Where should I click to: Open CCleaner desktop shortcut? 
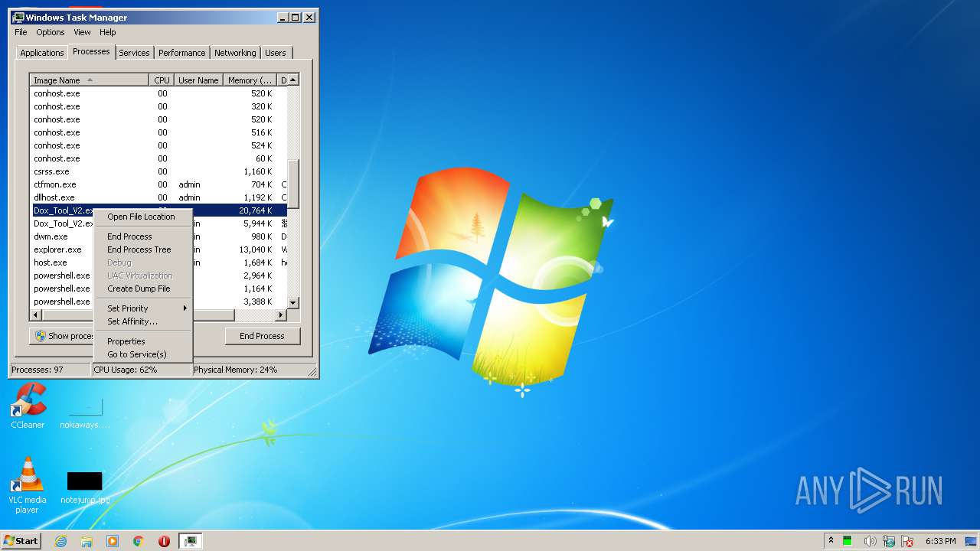(x=28, y=406)
